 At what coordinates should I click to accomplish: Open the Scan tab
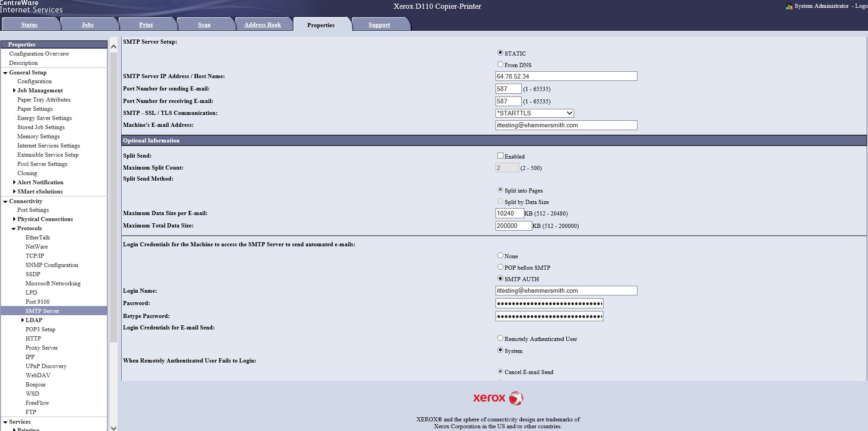(204, 25)
